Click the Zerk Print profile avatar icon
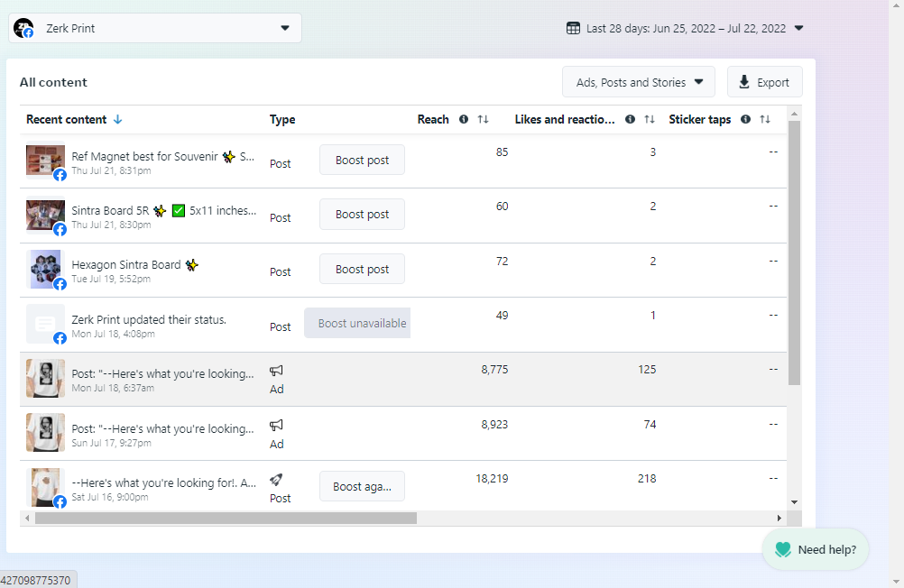Image resolution: width=904 pixels, height=588 pixels. 23,28
